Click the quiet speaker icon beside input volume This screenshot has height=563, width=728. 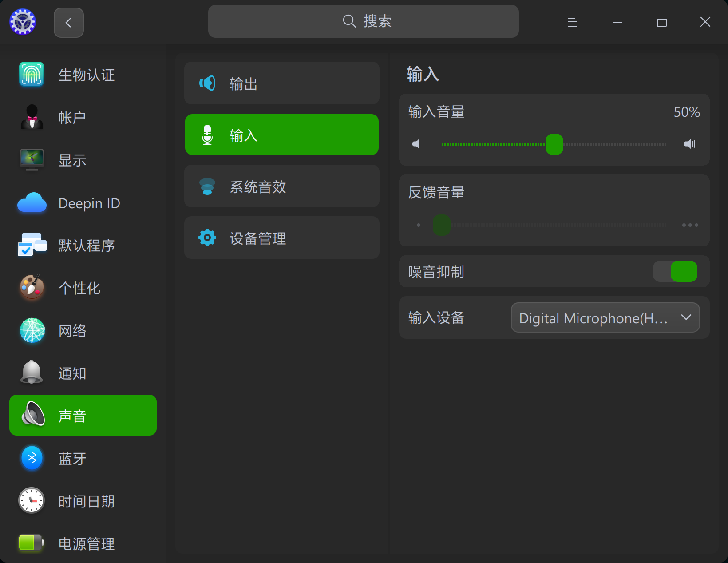(416, 144)
